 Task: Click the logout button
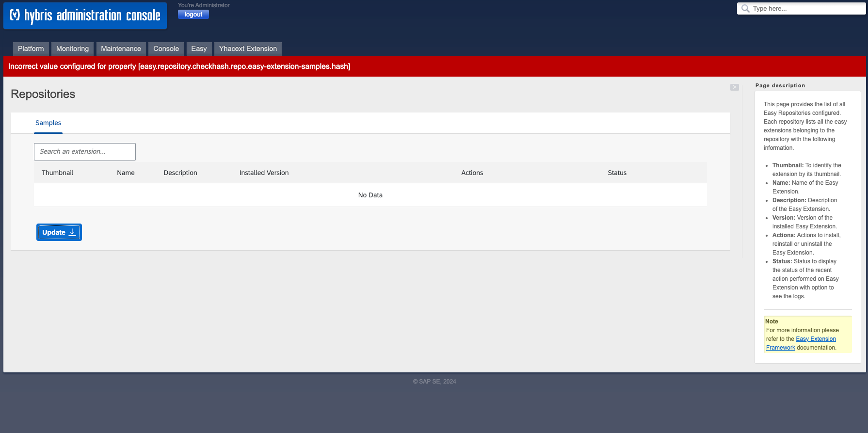(x=193, y=15)
